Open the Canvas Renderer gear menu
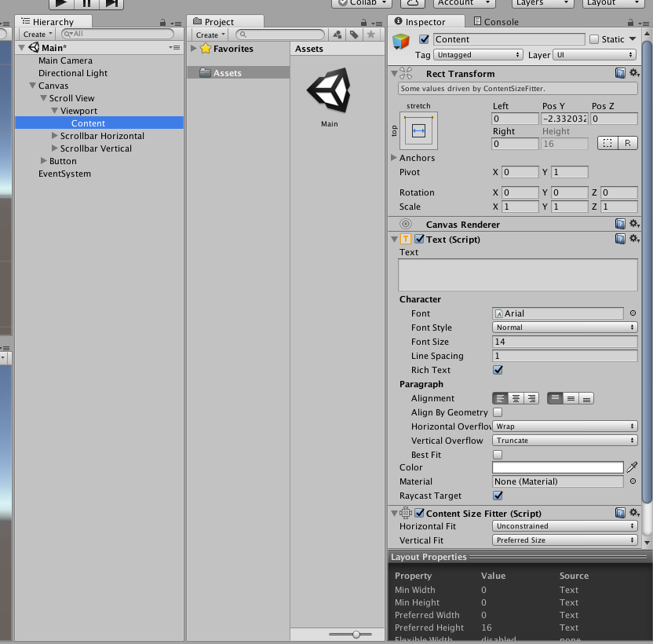The width and height of the screenshot is (653, 644). 634,223
